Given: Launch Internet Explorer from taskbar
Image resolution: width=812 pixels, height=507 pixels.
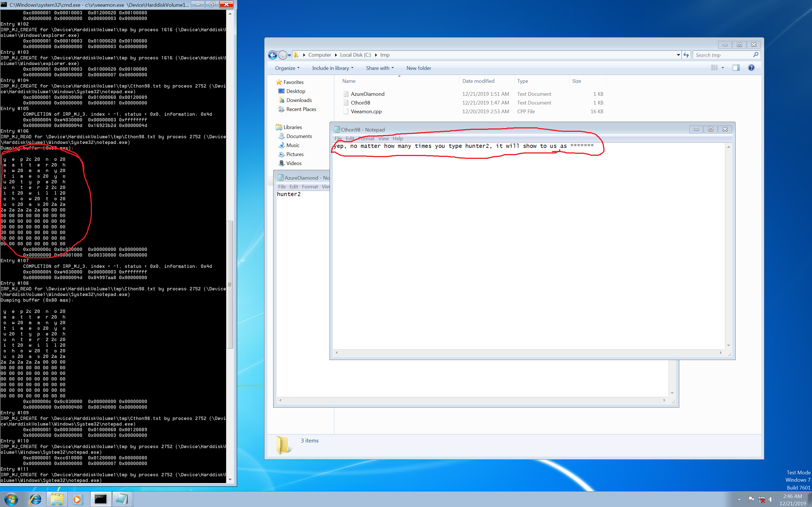Looking at the screenshot, I should pyautogui.click(x=35, y=499).
